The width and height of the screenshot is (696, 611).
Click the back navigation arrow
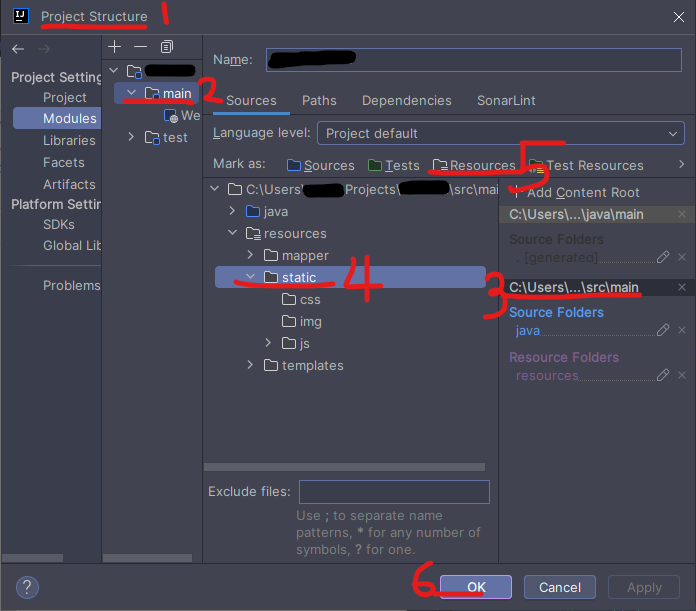click(x=18, y=48)
